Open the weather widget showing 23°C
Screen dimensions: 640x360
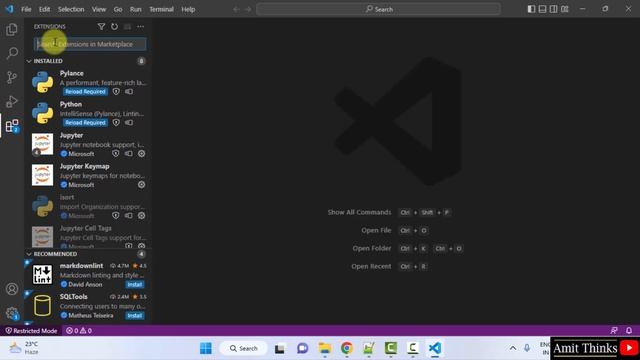pyautogui.click(x=24, y=348)
